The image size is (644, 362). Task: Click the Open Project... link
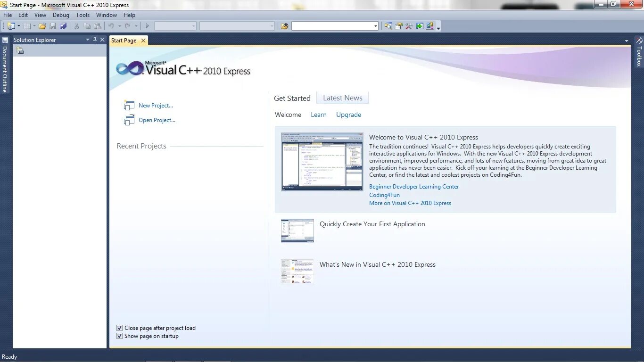coord(157,120)
